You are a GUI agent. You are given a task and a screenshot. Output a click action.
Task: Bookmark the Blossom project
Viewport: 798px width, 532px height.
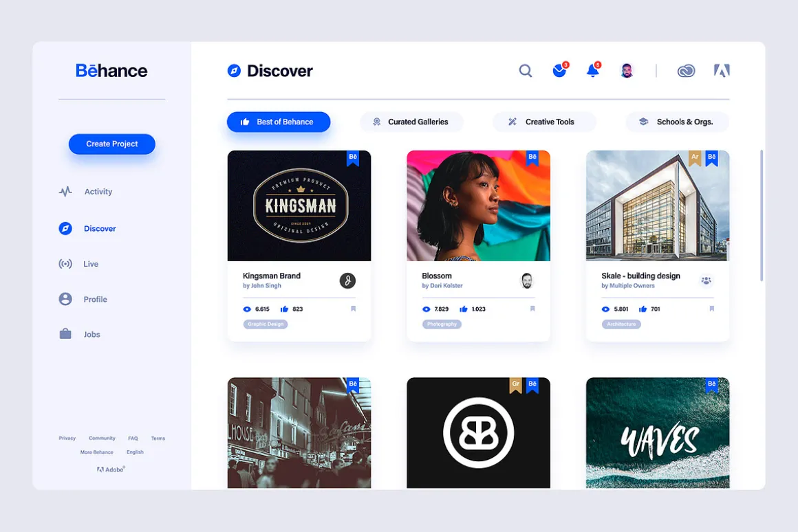point(532,309)
